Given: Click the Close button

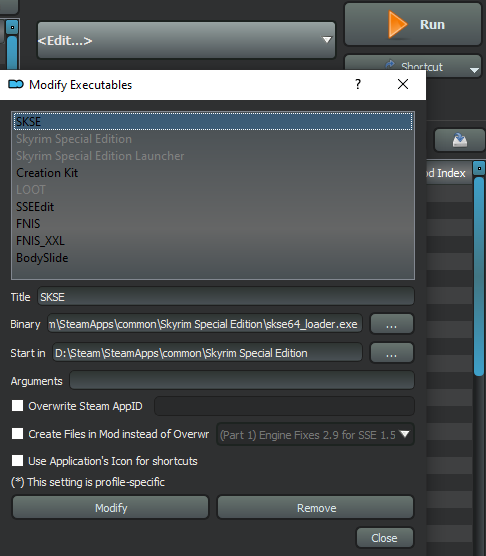Looking at the screenshot, I should coord(385,538).
